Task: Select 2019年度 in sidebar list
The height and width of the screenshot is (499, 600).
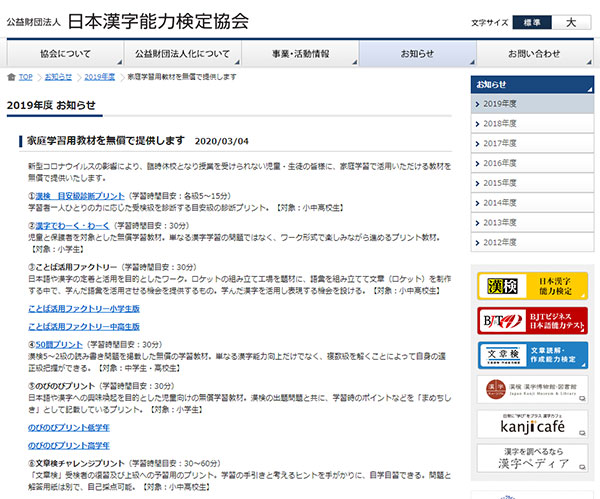Action: click(532, 104)
